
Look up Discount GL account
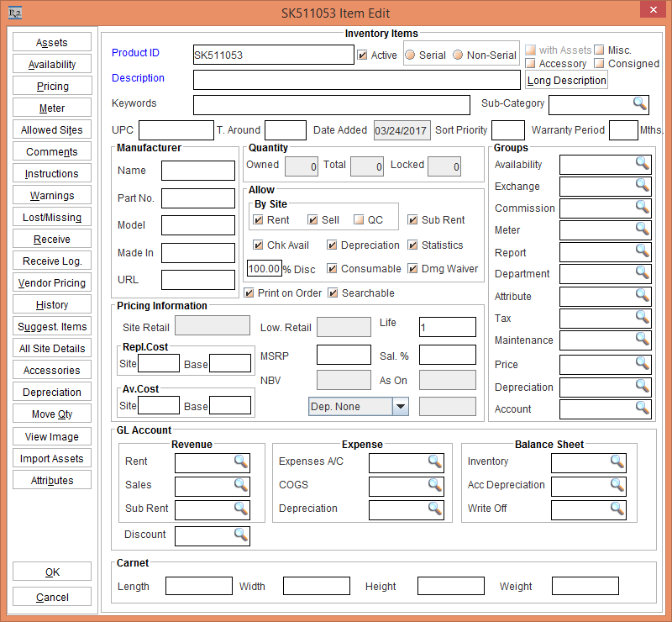pos(241,535)
